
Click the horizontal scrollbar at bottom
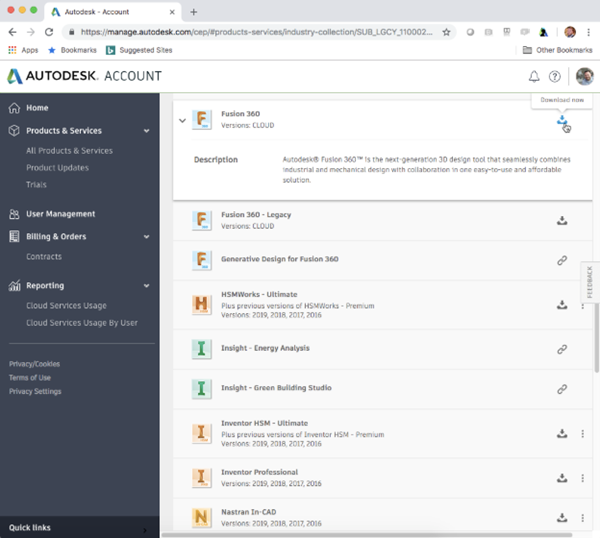367,535
